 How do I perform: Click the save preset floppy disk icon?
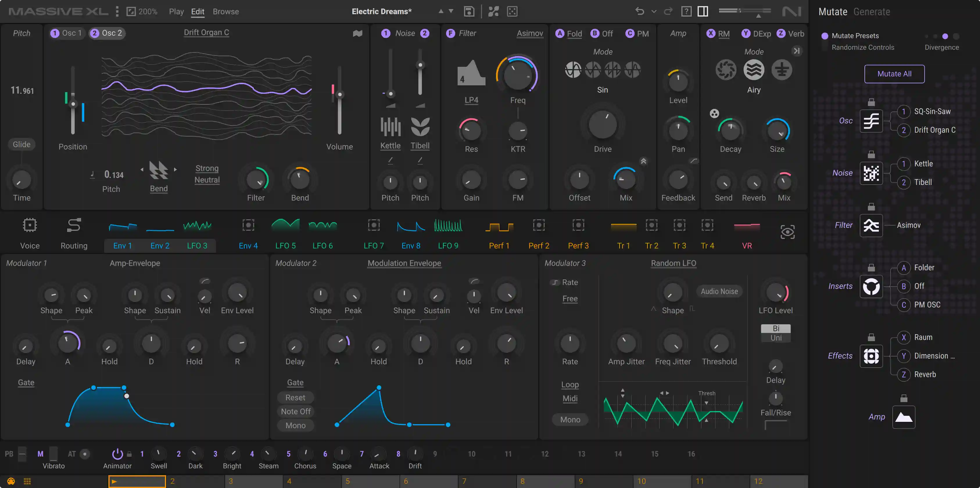pos(469,11)
